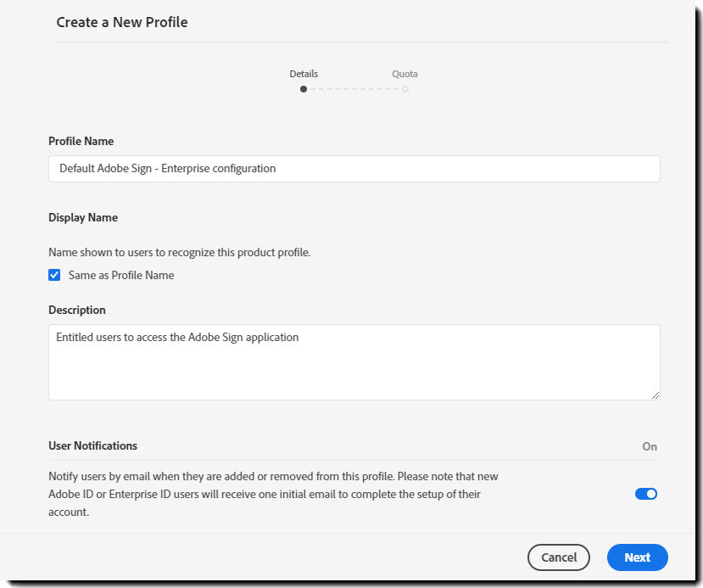703x588 pixels.
Task: Grab the Description box resize handle
Action: tap(656, 395)
